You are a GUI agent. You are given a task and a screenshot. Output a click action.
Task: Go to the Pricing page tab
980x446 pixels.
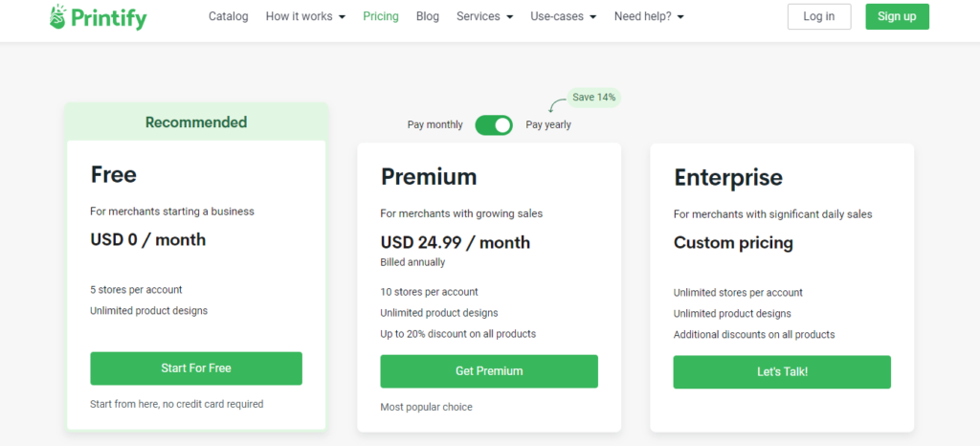[x=381, y=17]
